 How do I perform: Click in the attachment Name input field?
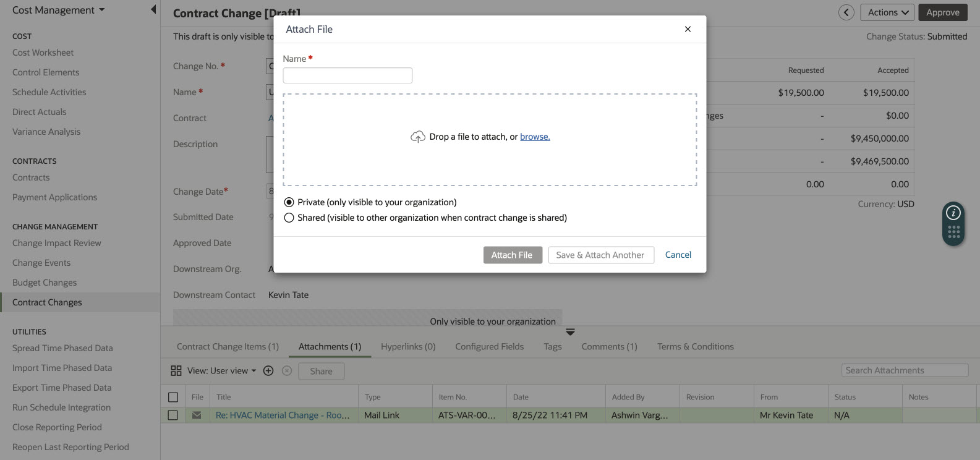[347, 75]
